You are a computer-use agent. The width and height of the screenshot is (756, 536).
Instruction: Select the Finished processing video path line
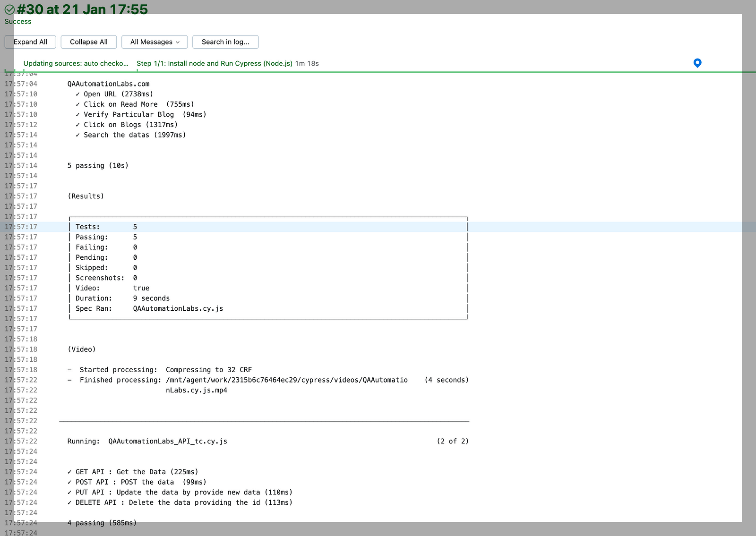click(x=243, y=380)
